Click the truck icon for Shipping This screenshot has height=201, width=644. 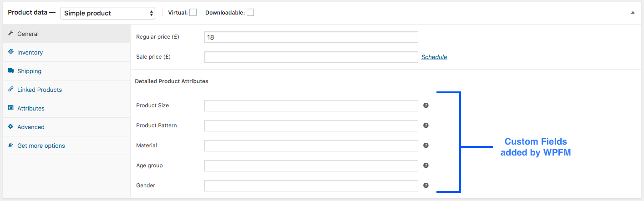[11, 71]
